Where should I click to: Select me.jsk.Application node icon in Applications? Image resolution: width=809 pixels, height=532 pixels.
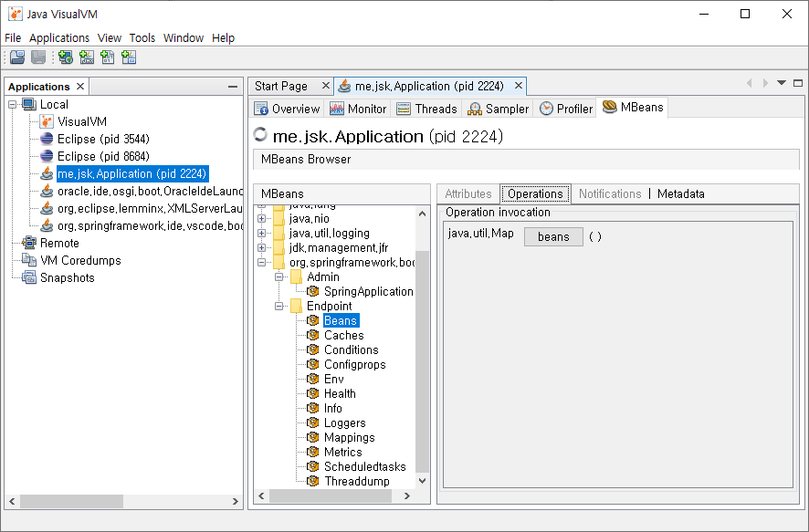pos(47,173)
